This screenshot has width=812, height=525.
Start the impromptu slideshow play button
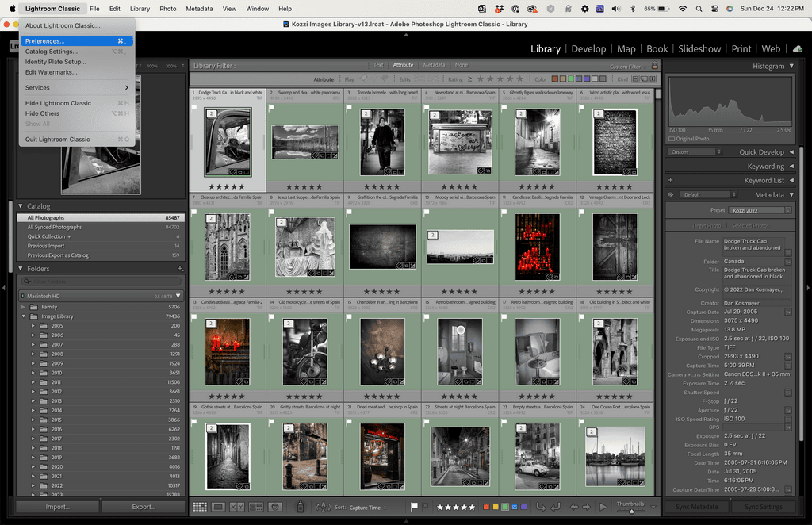click(x=603, y=507)
